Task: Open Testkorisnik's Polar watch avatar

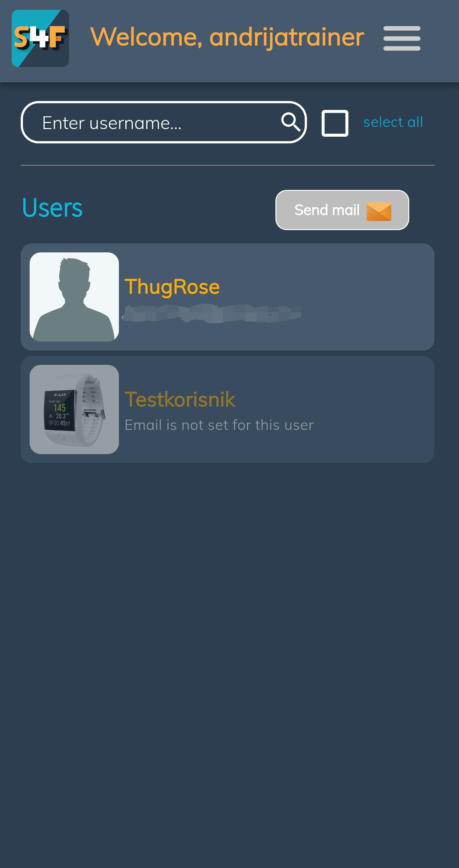Action: pos(74,409)
